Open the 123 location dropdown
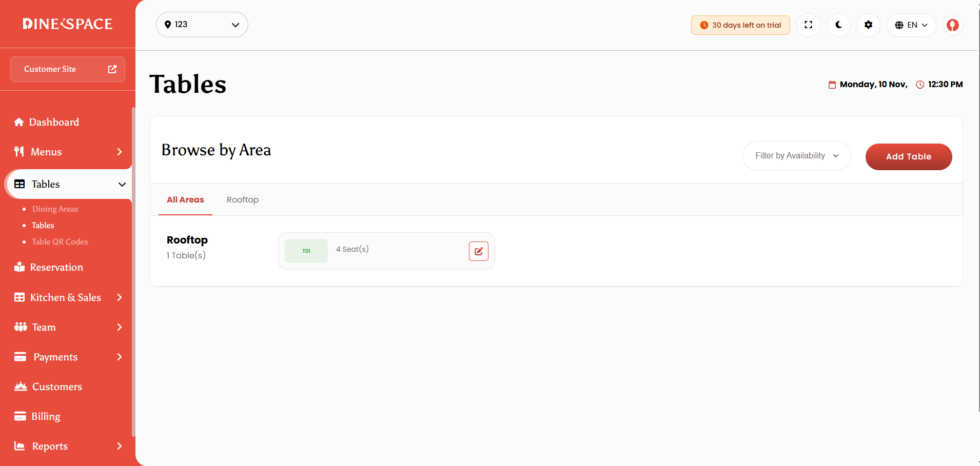The height and width of the screenshot is (466, 980). click(x=202, y=25)
